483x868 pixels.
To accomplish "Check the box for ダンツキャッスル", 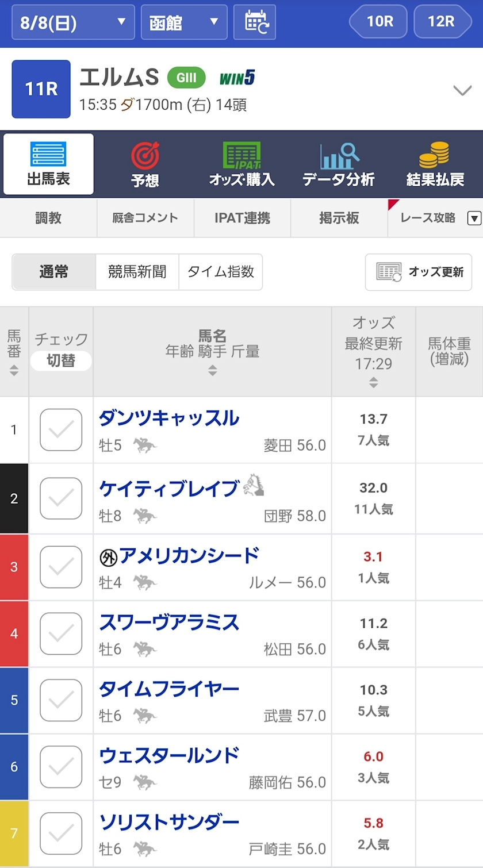I will coord(61,429).
